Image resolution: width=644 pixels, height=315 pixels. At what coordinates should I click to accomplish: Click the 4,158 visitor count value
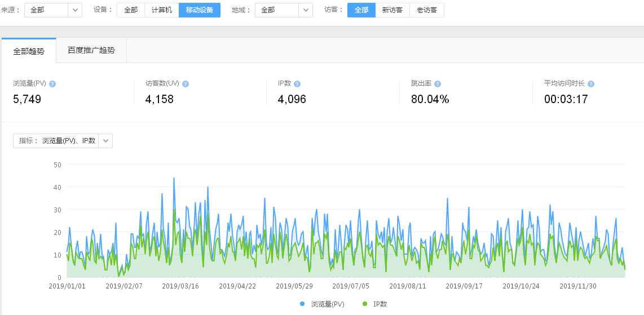160,99
